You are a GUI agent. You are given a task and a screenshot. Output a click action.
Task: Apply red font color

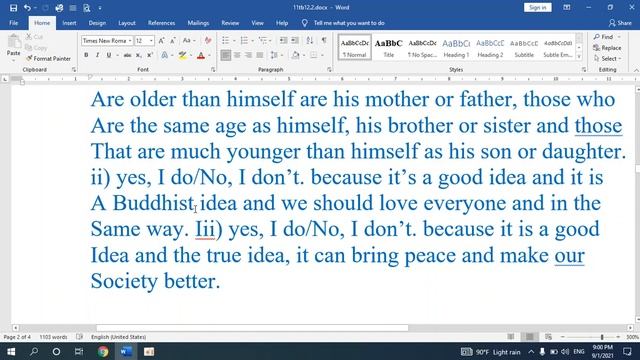point(201,55)
